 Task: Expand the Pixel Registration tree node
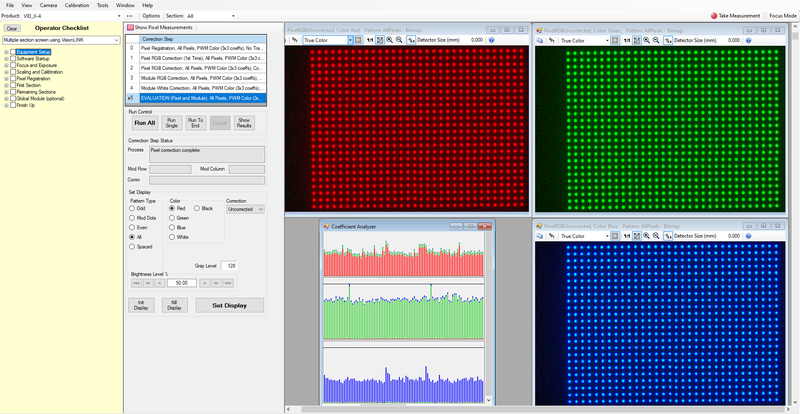(6, 79)
